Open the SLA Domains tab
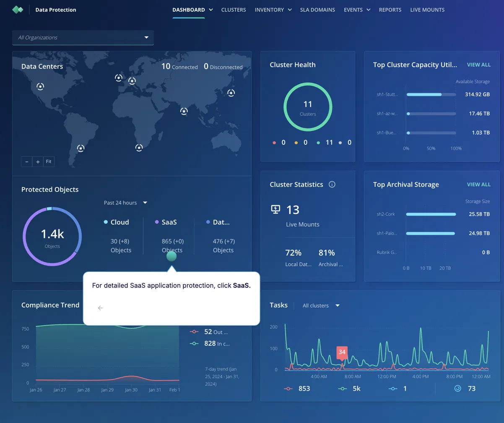The image size is (504, 423). [317, 10]
